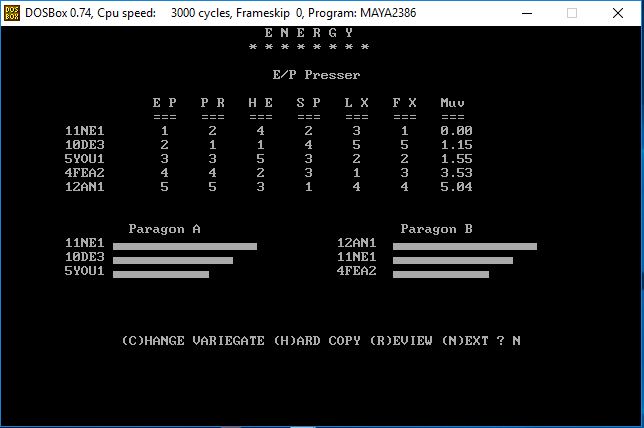Click the L X value 1 in 4FEA2 row
644x428 pixels.
(356, 173)
